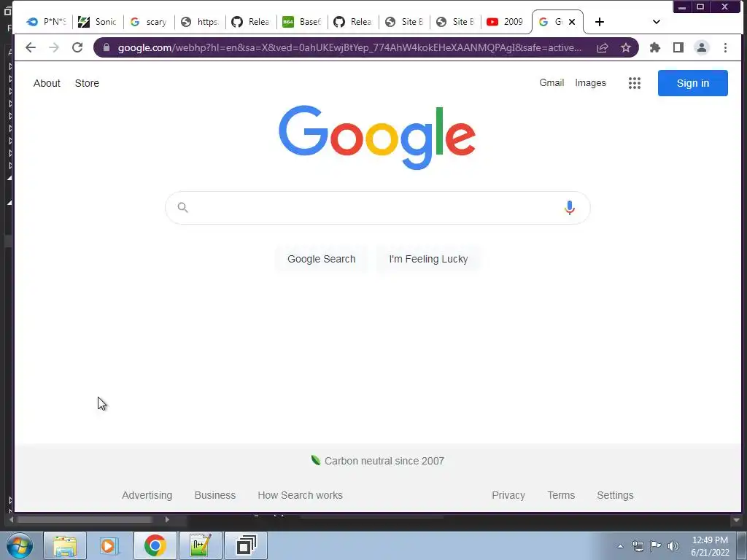This screenshot has height=560, width=747.
Task: Click the browser Back arrow
Action: point(31,47)
